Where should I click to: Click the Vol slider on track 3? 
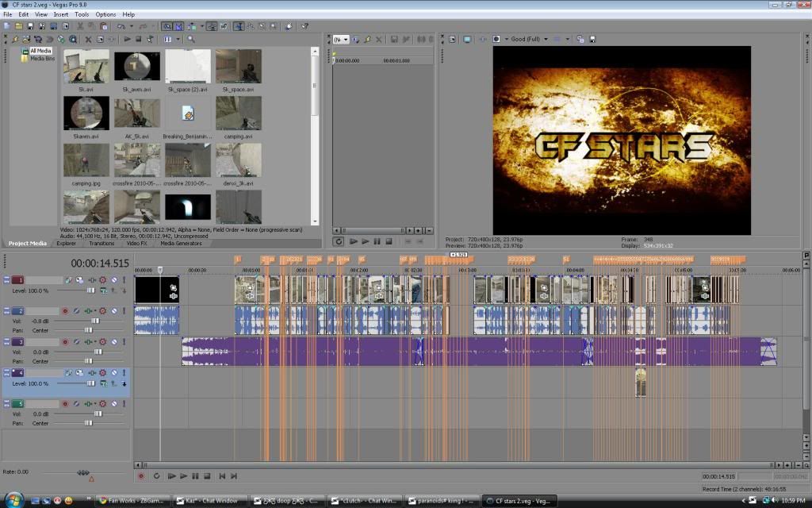[x=97, y=351]
